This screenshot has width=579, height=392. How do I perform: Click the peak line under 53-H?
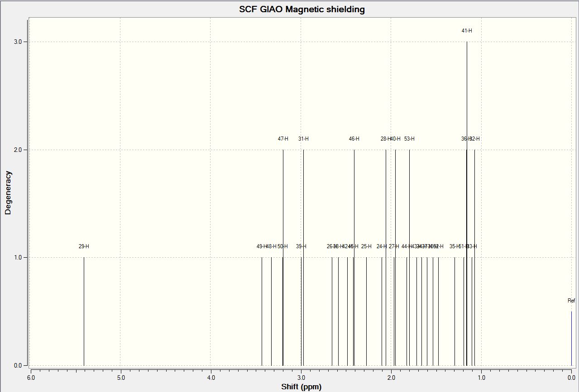pos(409,257)
